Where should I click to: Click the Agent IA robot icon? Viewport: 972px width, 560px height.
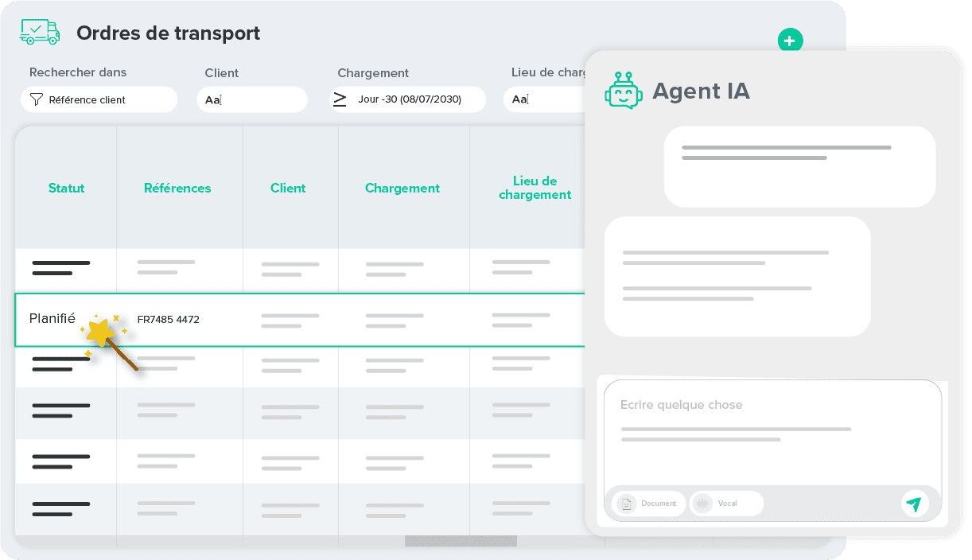(x=624, y=91)
